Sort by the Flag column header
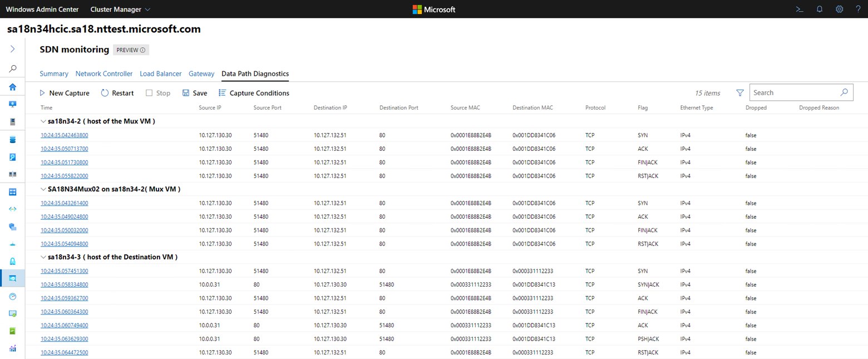Screen dimensions: 868x359 [x=643, y=108]
